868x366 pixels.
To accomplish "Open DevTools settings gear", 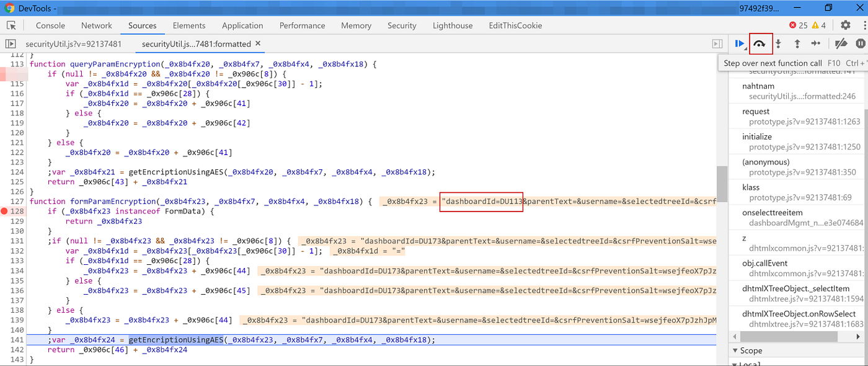I will [x=846, y=25].
